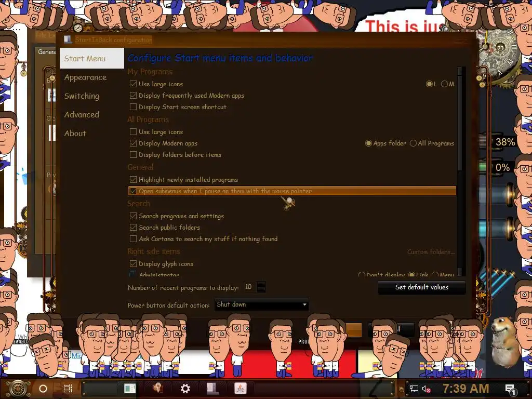532x399 pixels.
Task: Toggle Search programs and settings checkbox
Action: [x=134, y=216]
